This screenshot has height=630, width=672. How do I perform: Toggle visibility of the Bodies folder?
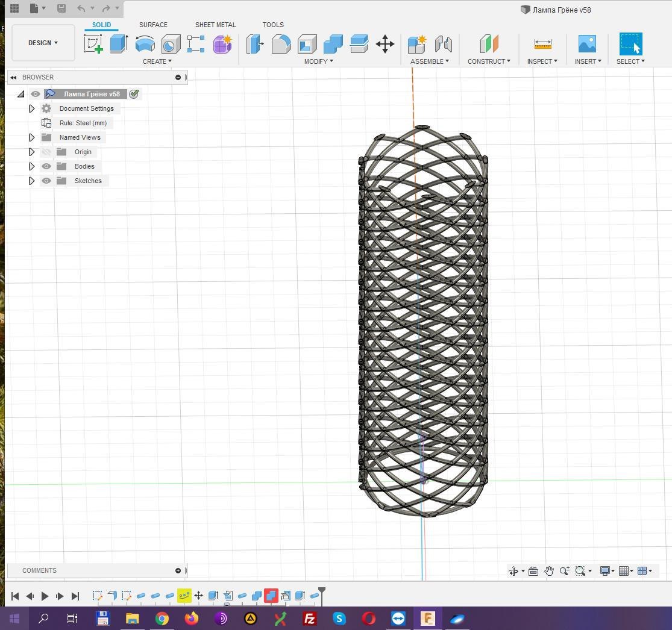tap(46, 167)
